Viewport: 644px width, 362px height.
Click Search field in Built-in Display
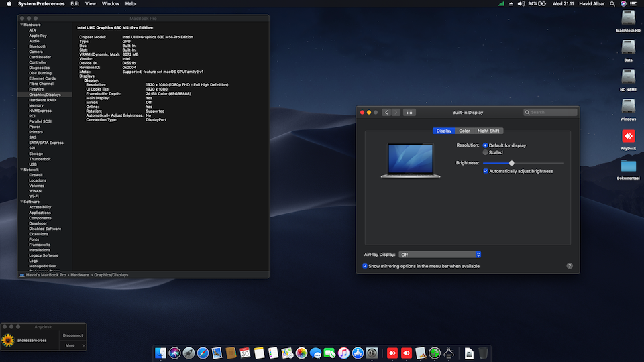pos(550,112)
